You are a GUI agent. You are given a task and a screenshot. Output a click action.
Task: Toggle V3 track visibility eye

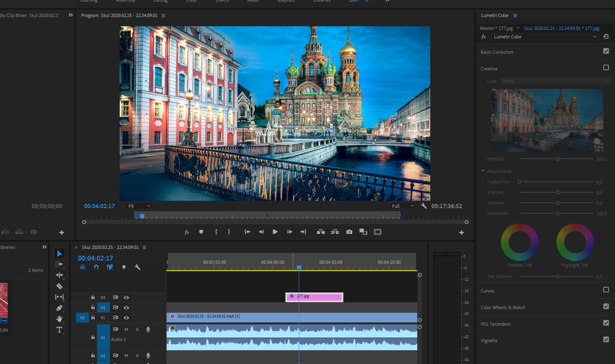[x=126, y=297]
